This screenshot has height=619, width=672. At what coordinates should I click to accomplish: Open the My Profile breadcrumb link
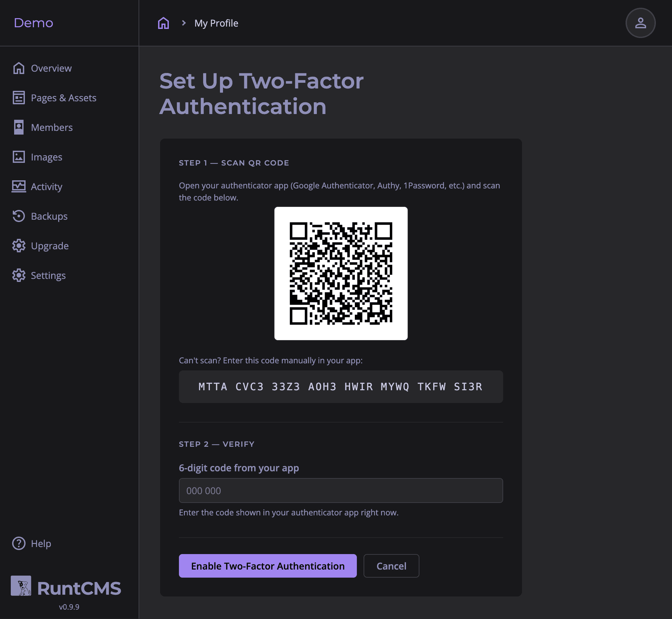[x=216, y=23]
